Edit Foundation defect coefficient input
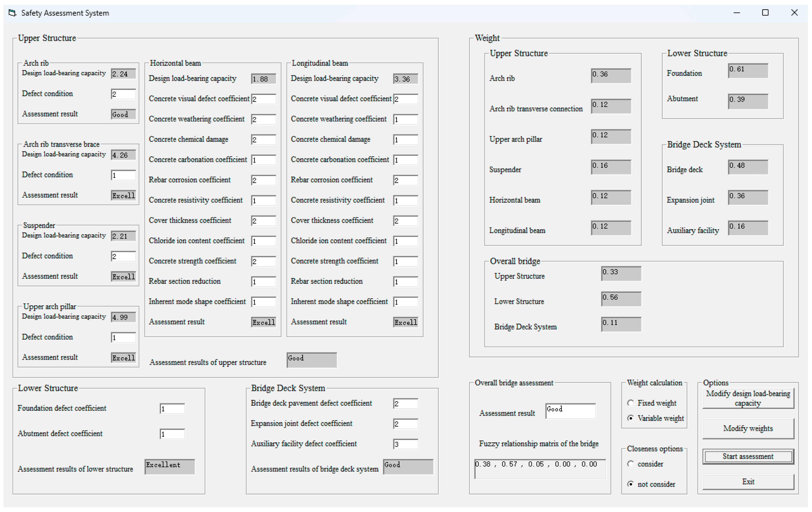 172,409
